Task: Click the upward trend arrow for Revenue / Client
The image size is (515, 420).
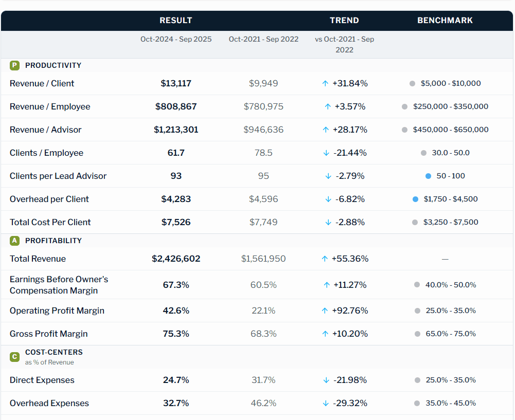Action: click(x=324, y=83)
